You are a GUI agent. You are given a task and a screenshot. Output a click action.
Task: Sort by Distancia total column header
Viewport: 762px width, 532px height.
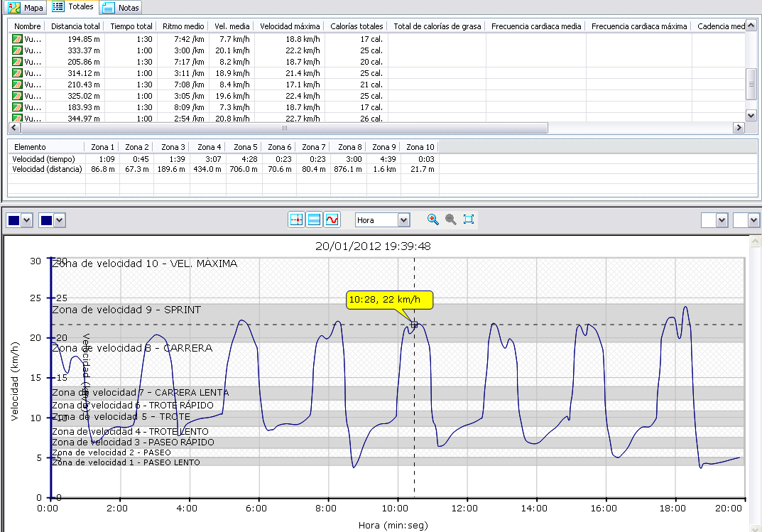point(76,26)
